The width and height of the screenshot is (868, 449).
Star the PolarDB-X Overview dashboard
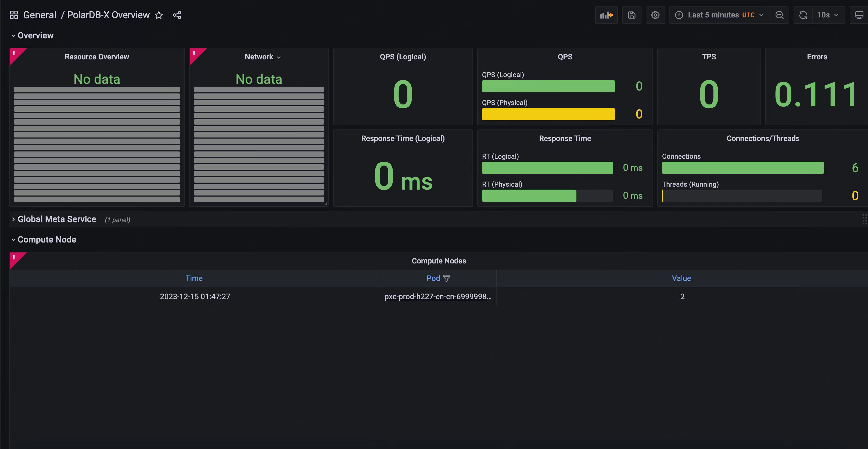[x=159, y=15]
